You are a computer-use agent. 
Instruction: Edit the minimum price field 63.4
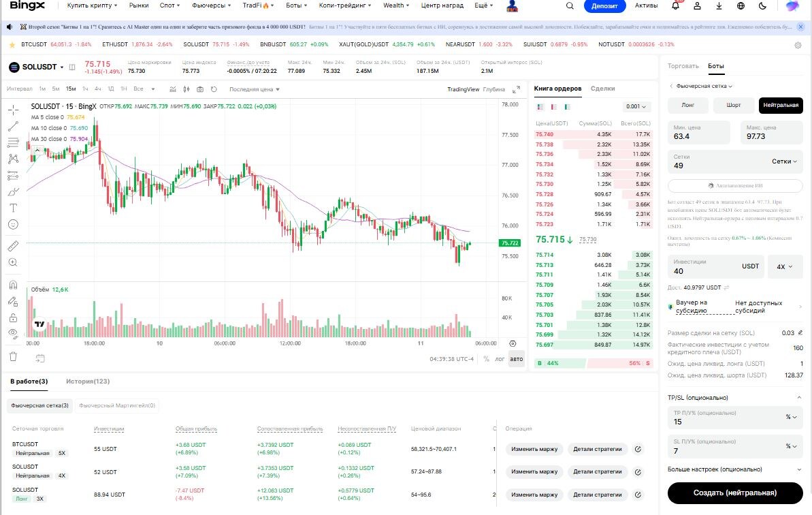698,133
